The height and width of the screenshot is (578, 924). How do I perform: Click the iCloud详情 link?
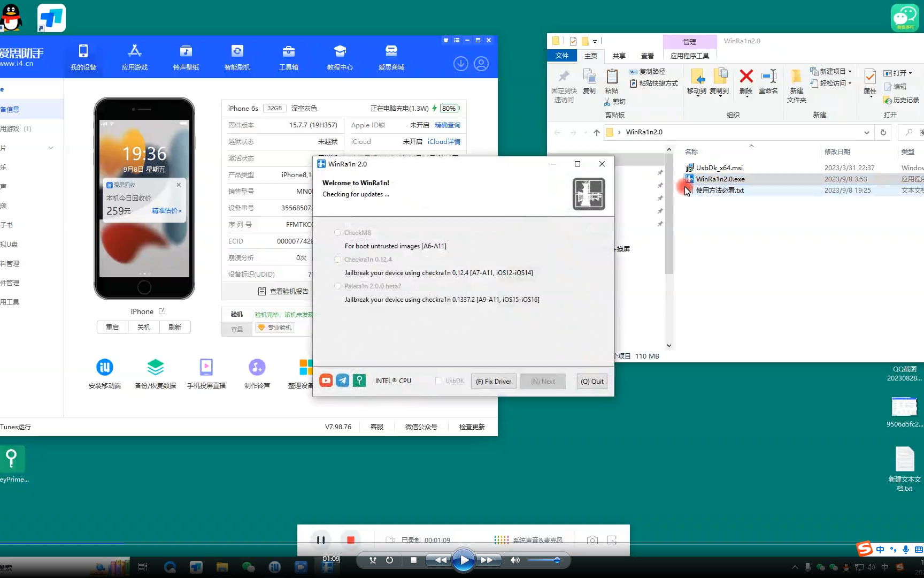[444, 141]
